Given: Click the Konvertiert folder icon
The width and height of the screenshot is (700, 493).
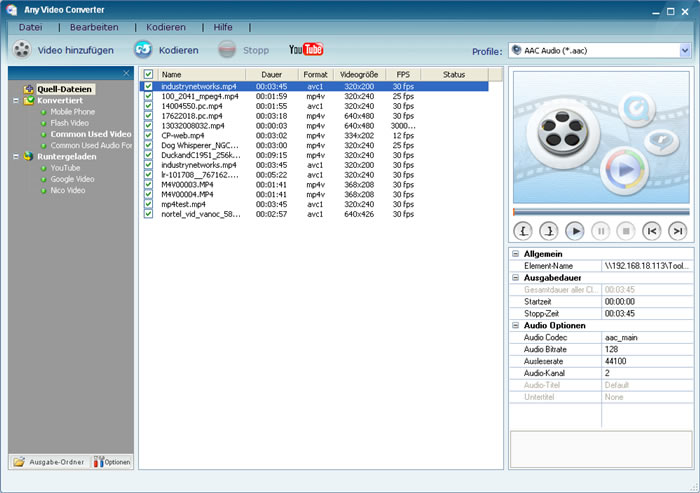Looking at the screenshot, I should 29,100.
